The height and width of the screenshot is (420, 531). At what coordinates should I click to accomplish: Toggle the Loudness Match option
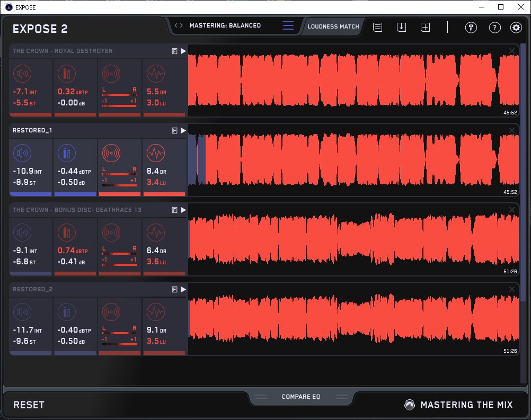tap(333, 26)
